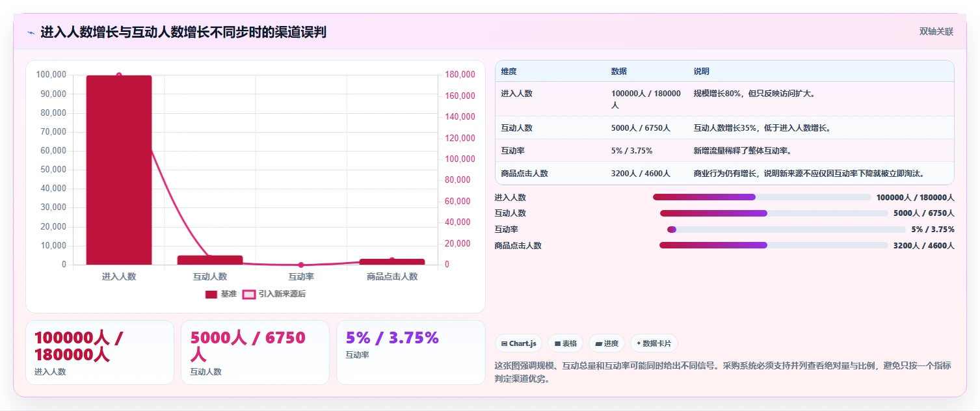Image resolution: width=980 pixels, height=411 pixels.
Task: Click the 互动率 progress bar
Action: [x=786, y=230]
